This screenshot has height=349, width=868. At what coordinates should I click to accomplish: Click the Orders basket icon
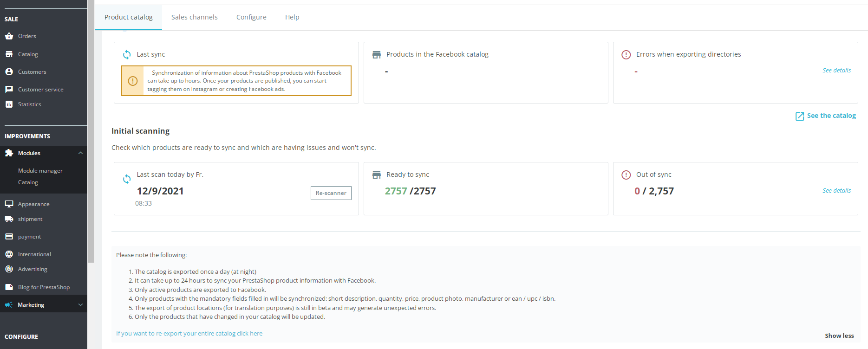point(9,36)
